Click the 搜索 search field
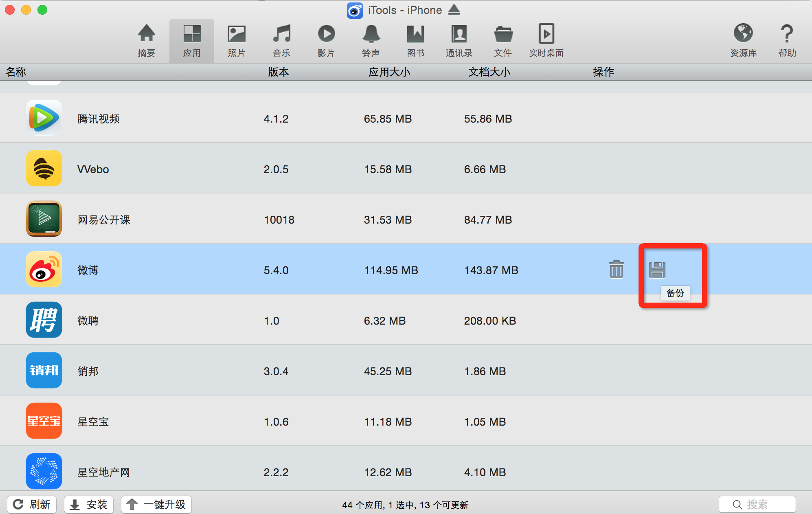The width and height of the screenshot is (812, 514). [x=757, y=505]
